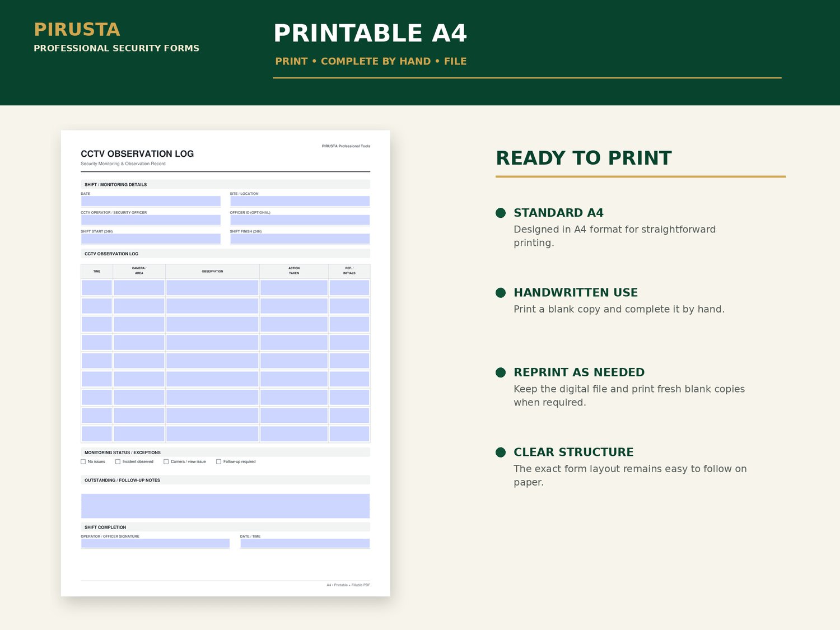Check the 'Camera / view issue' box

coord(166,462)
